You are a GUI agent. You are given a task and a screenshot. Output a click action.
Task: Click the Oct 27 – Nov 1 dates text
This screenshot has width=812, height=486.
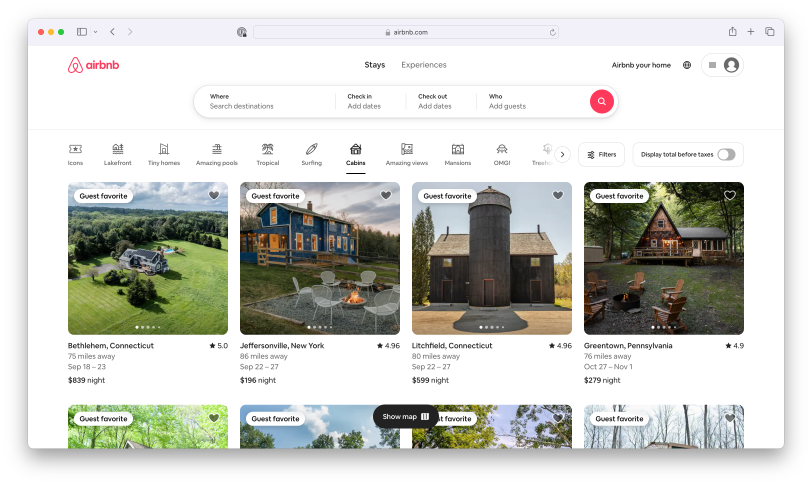(608, 366)
